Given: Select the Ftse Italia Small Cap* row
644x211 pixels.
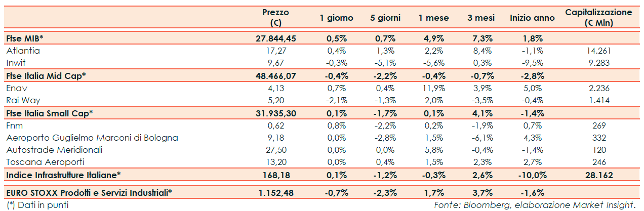Looking at the screenshot, I should pyautogui.click(x=50, y=112).
